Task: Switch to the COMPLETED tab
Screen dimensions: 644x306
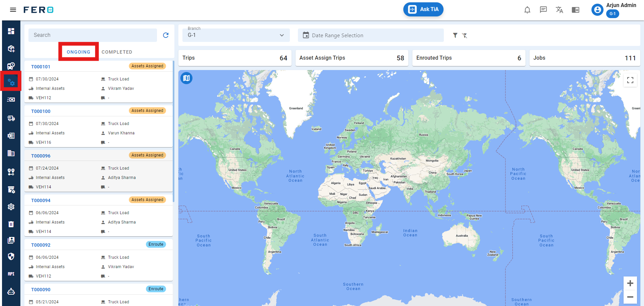Action: coord(117,52)
